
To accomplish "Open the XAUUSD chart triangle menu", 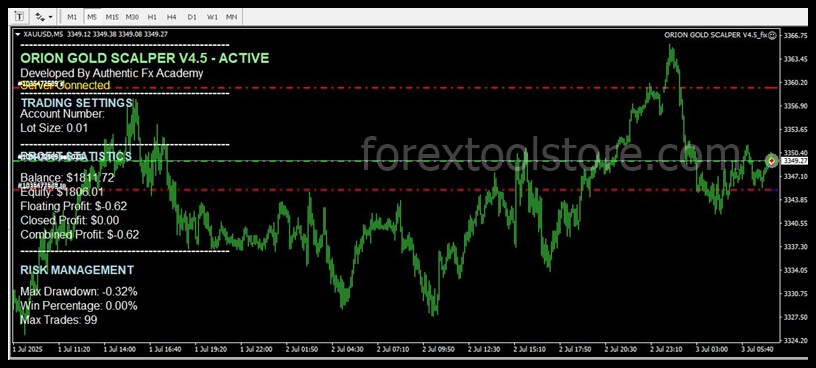I will point(18,35).
